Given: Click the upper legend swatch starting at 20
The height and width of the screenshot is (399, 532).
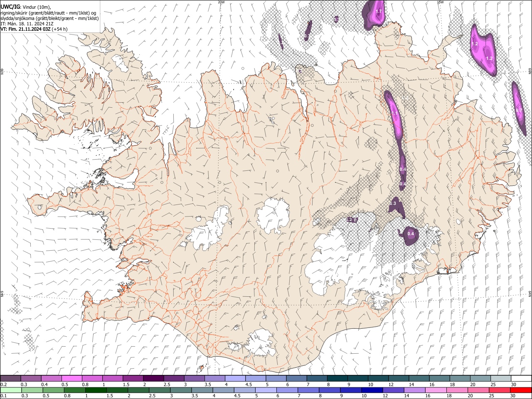Looking at the screenshot, I should (481, 379).
